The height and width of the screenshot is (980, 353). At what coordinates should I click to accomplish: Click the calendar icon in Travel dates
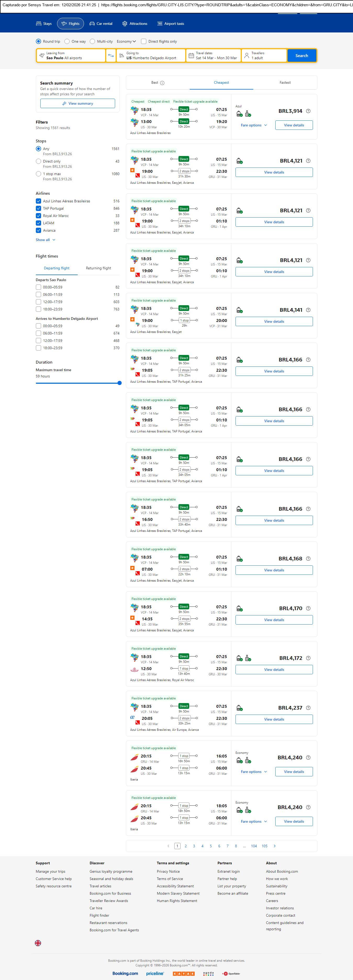pyautogui.click(x=191, y=55)
